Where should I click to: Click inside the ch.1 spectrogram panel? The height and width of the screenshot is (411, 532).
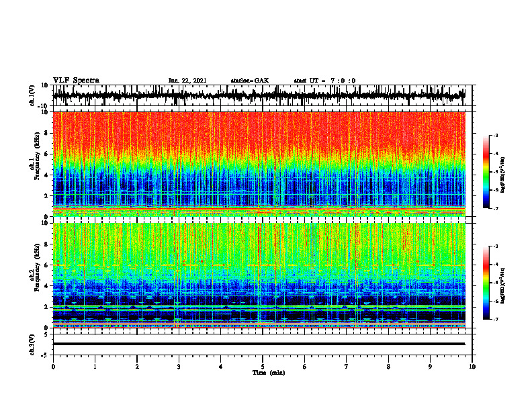tap(259, 164)
